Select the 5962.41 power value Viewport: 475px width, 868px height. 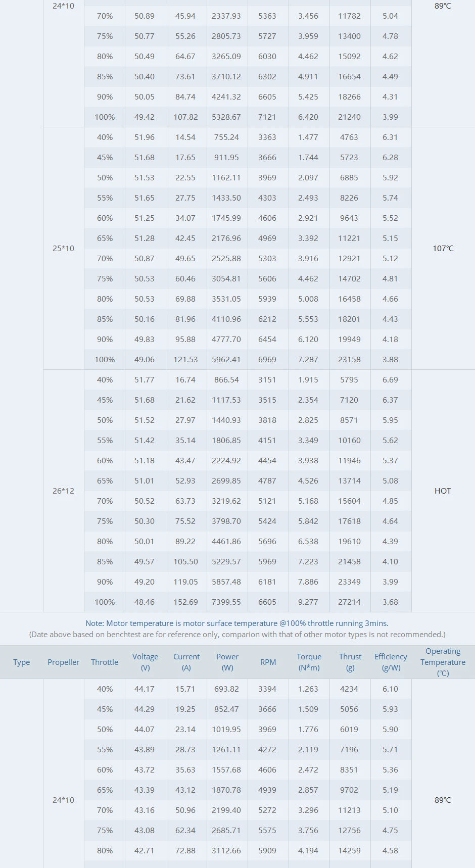point(226,359)
